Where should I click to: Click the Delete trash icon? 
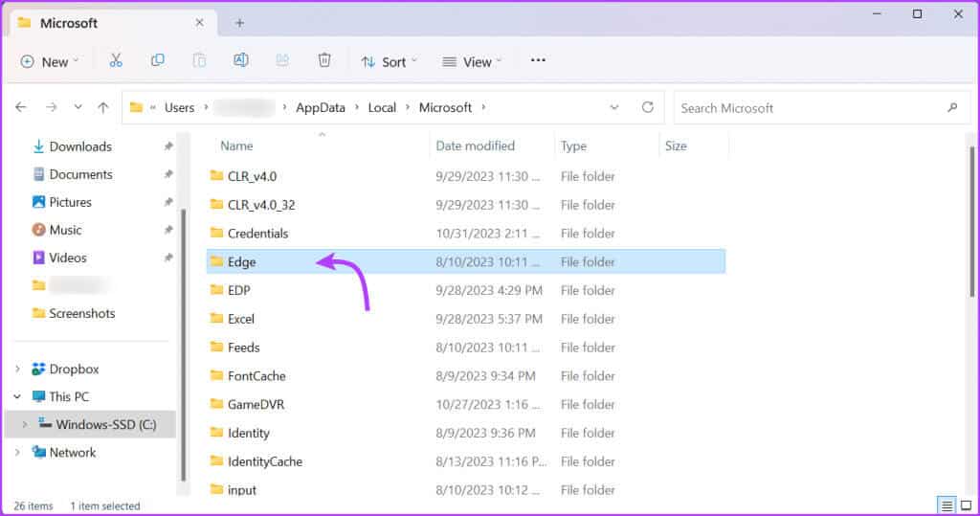(x=324, y=60)
